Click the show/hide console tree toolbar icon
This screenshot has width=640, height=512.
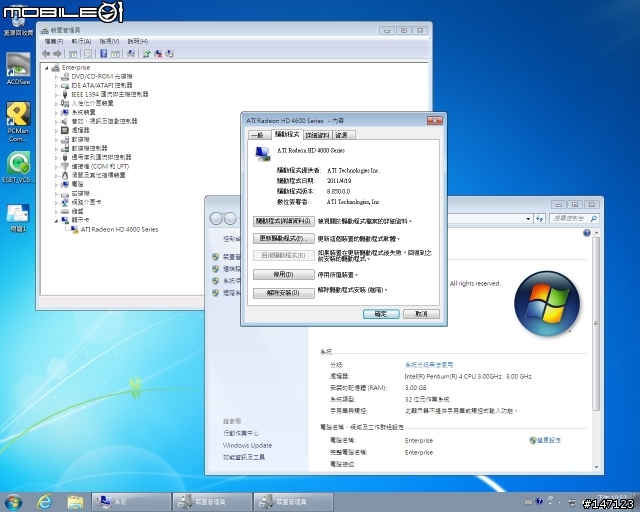click(x=73, y=53)
